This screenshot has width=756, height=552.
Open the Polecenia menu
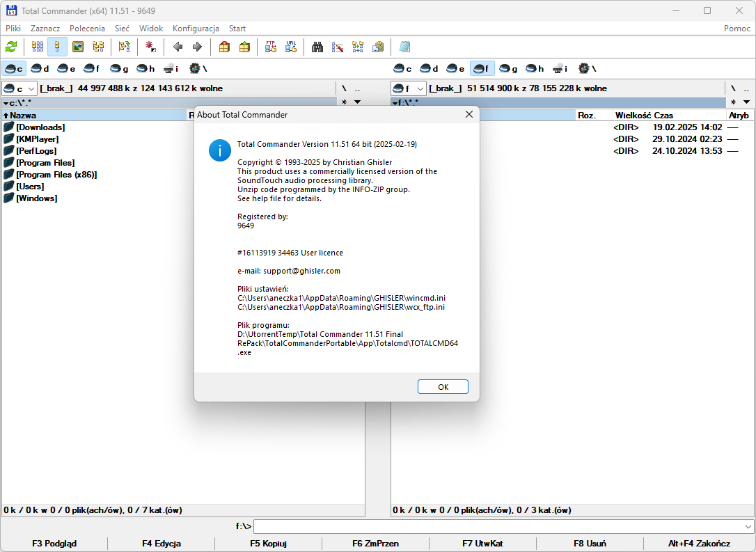click(x=87, y=29)
